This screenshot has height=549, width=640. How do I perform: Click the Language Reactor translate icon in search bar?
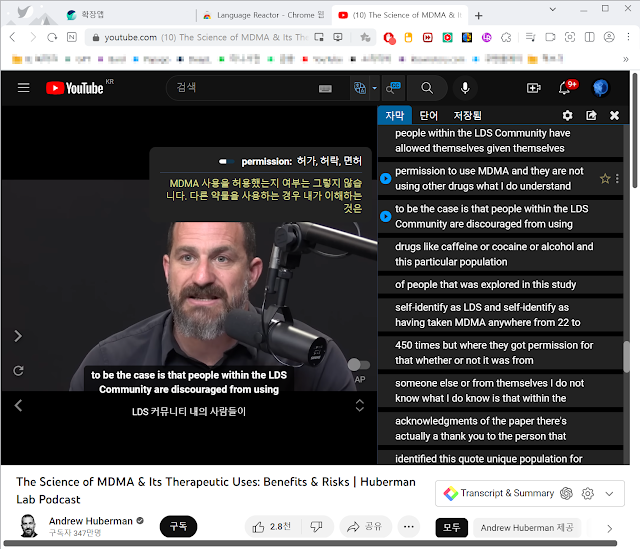360,88
